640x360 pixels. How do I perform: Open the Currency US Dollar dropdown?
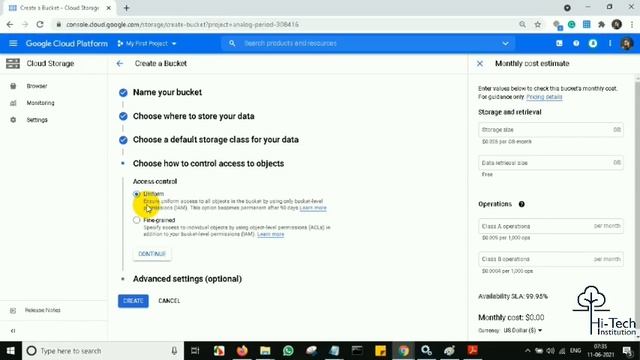coord(522,330)
